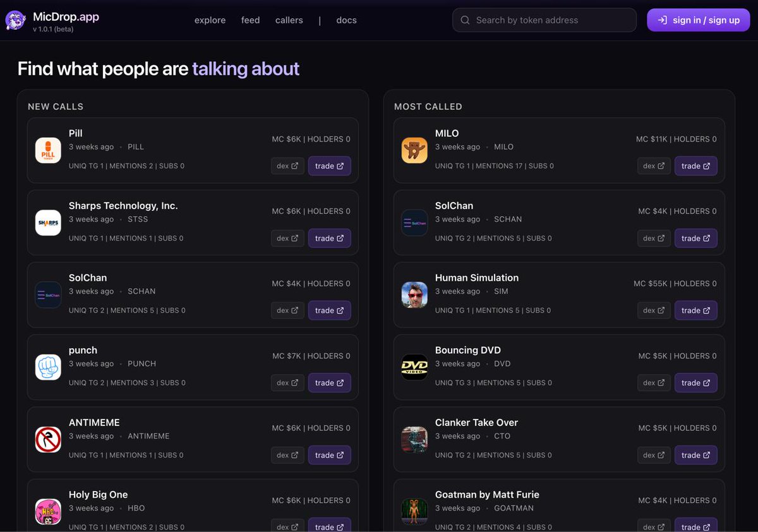
Task: Open the Pill token icon
Action: pyautogui.click(x=48, y=150)
